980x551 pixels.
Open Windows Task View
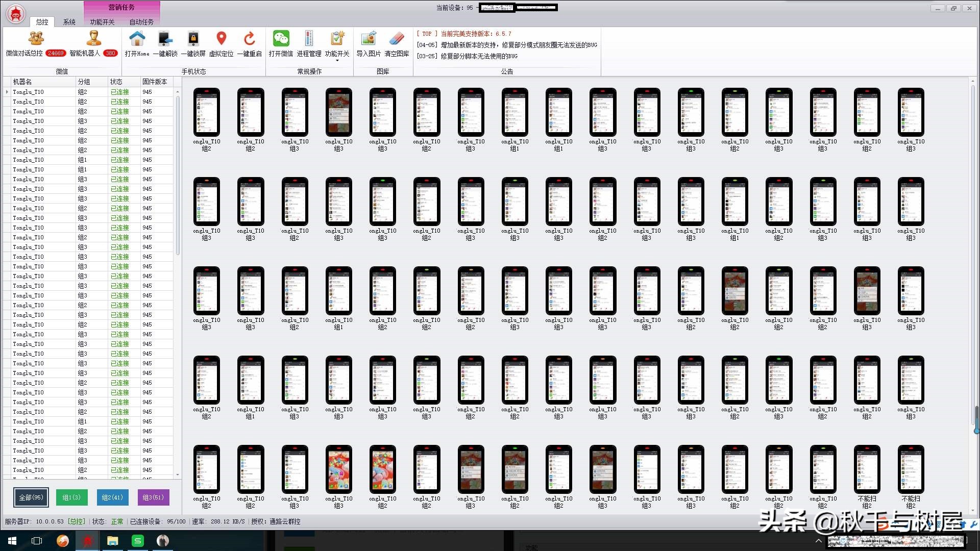tap(37, 541)
